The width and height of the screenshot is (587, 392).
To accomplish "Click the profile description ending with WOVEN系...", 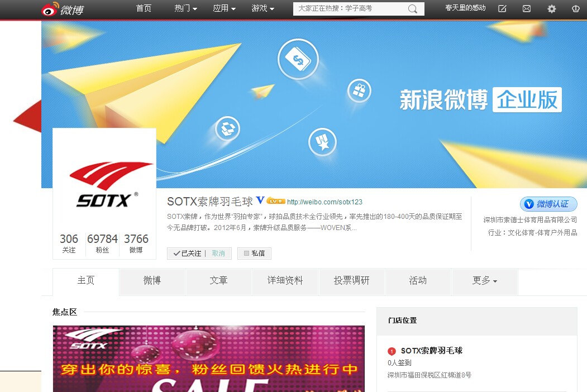I will pyautogui.click(x=314, y=222).
